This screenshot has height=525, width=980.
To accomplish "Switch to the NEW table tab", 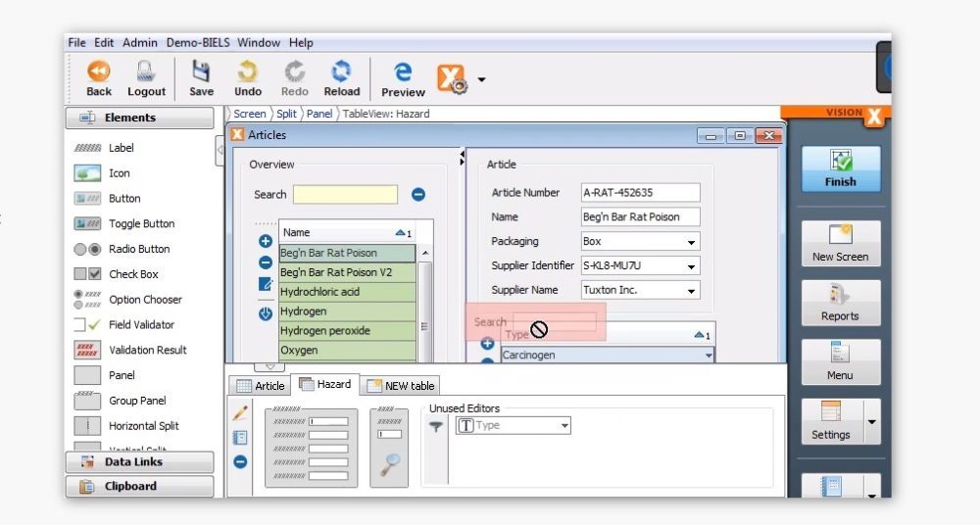I will tap(401, 386).
